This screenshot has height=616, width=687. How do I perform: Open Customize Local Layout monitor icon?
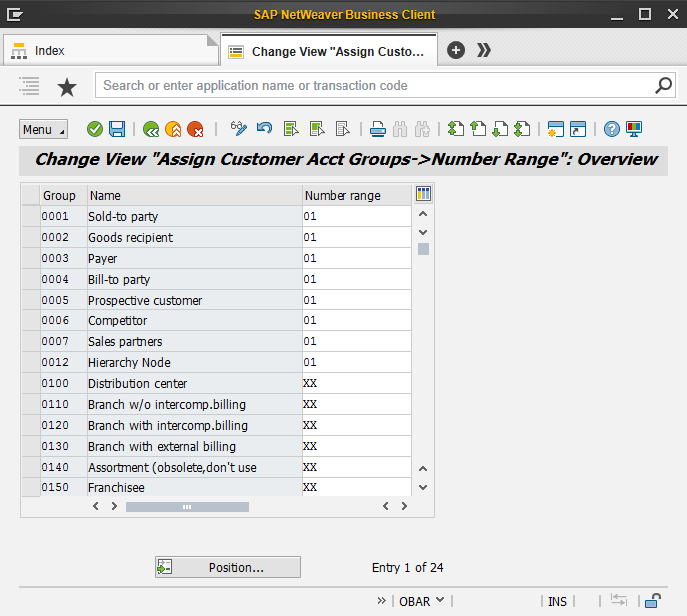pos(634,129)
